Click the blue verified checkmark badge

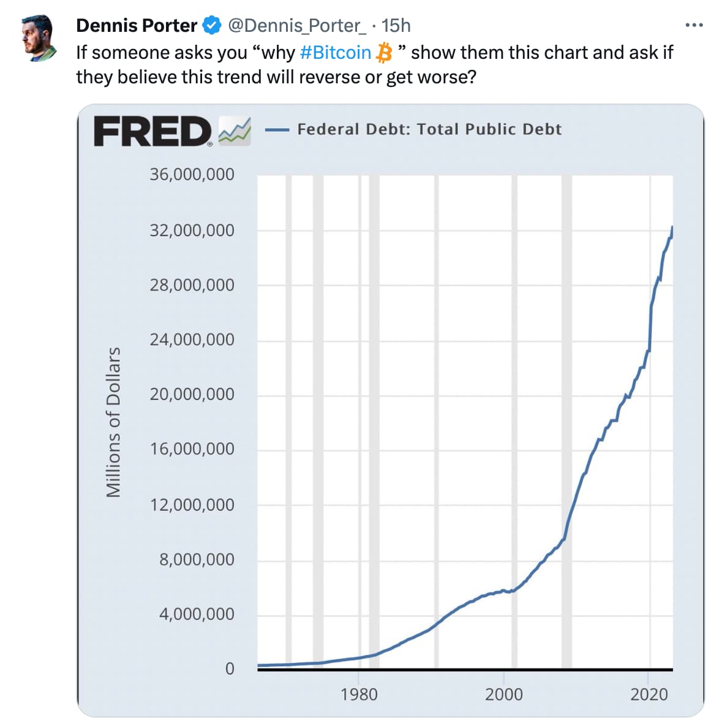click(x=212, y=26)
